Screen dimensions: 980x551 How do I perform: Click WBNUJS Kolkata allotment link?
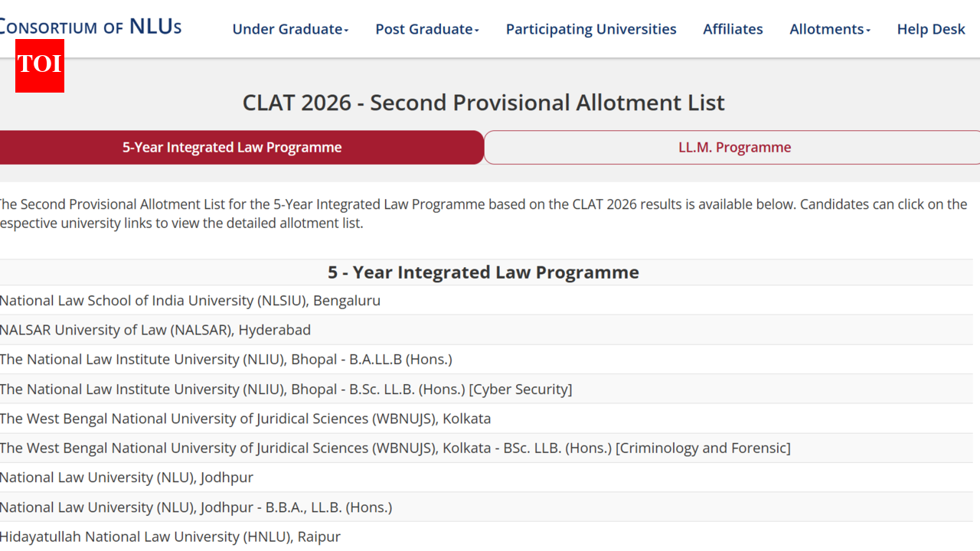(x=245, y=419)
